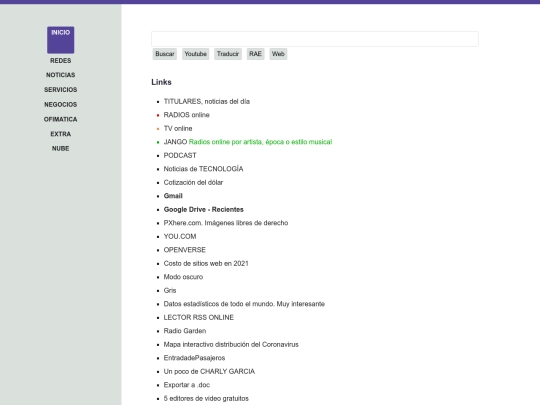Navigate to OFIMATICA section
This screenshot has width=540, height=405.
click(x=61, y=120)
